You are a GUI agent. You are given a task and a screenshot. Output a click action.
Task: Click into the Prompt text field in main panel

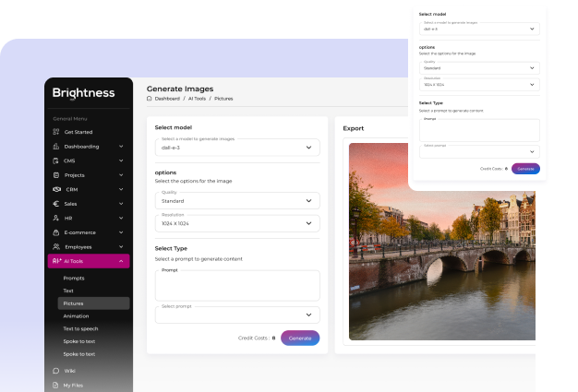point(237,286)
